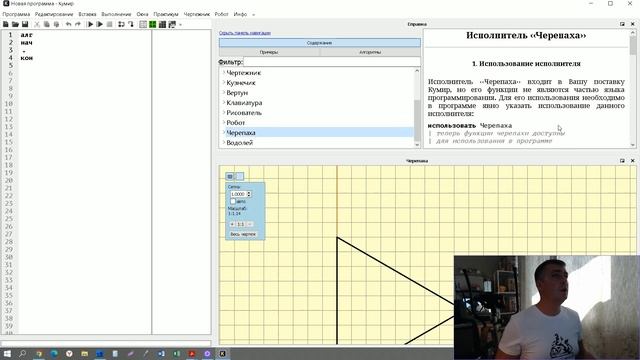The height and width of the screenshot is (360, 640).
Task: Open the Выполнение menu
Action: pyautogui.click(x=116, y=14)
